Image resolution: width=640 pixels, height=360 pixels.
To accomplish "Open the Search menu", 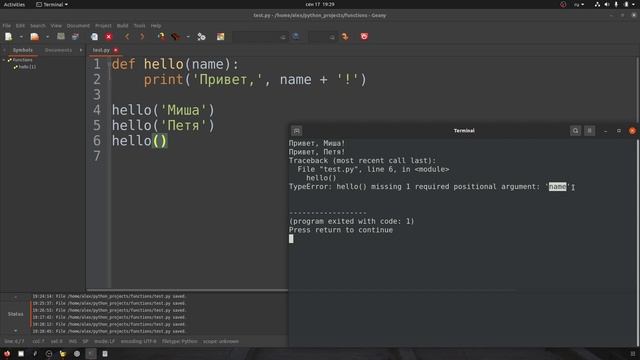I will pyautogui.click(x=38, y=26).
